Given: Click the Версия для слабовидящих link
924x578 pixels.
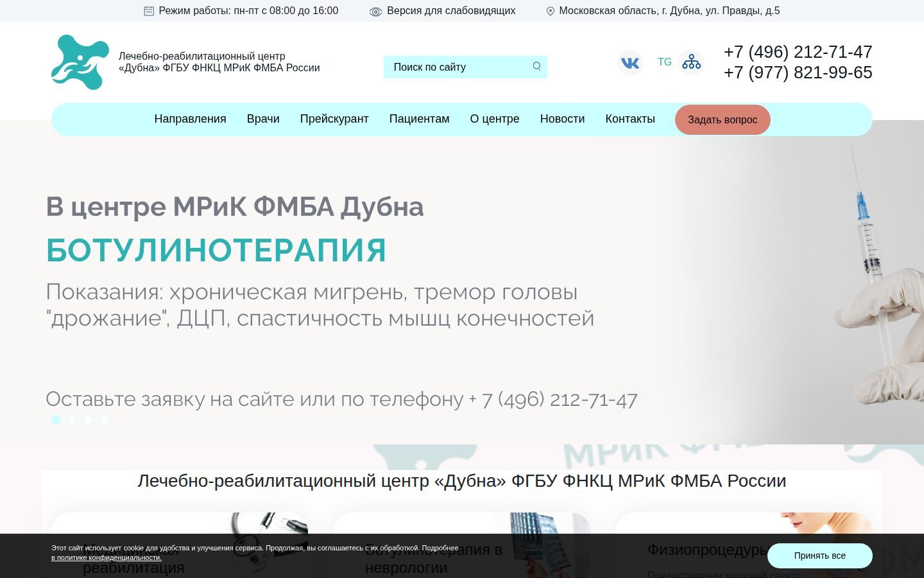Looking at the screenshot, I should tap(451, 11).
